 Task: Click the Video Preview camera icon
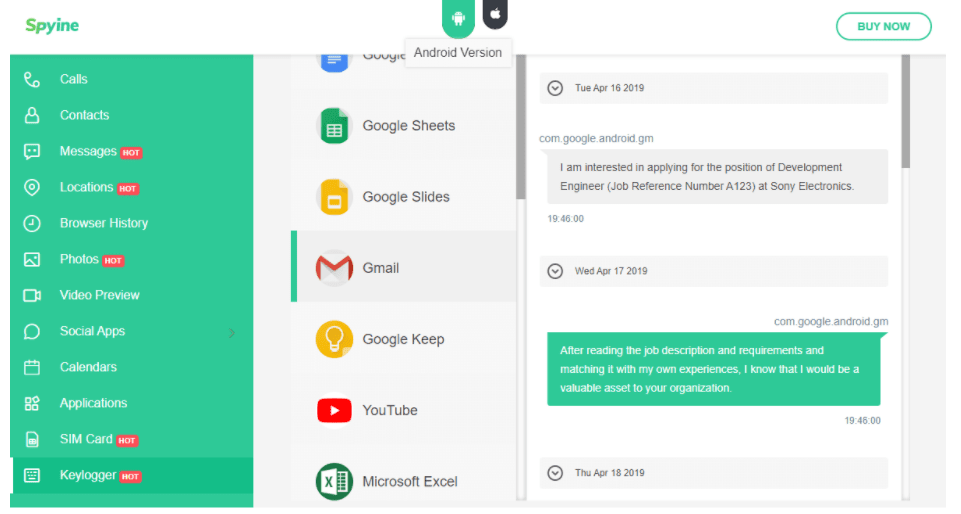click(32, 296)
